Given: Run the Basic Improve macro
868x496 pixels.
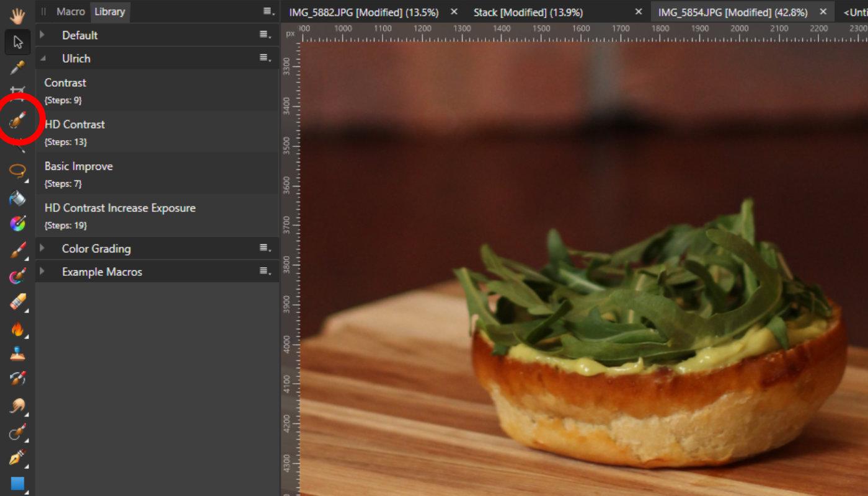Looking at the screenshot, I should [x=157, y=174].
